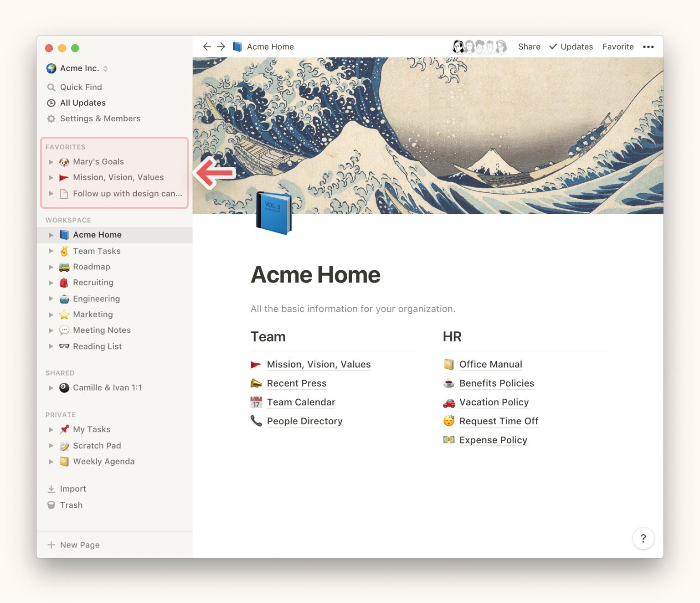Go forward with the right arrow icon
The width and height of the screenshot is (700, 603).
(x=221, y=46)
